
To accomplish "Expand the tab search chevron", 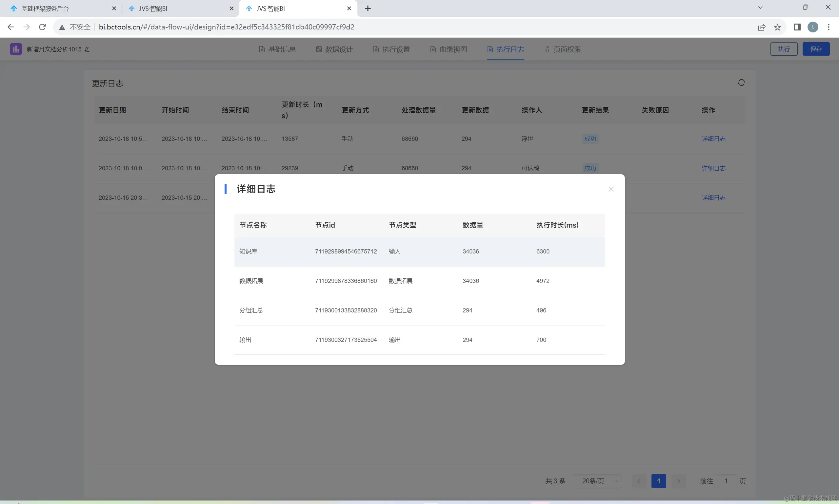I will point(760,7).
